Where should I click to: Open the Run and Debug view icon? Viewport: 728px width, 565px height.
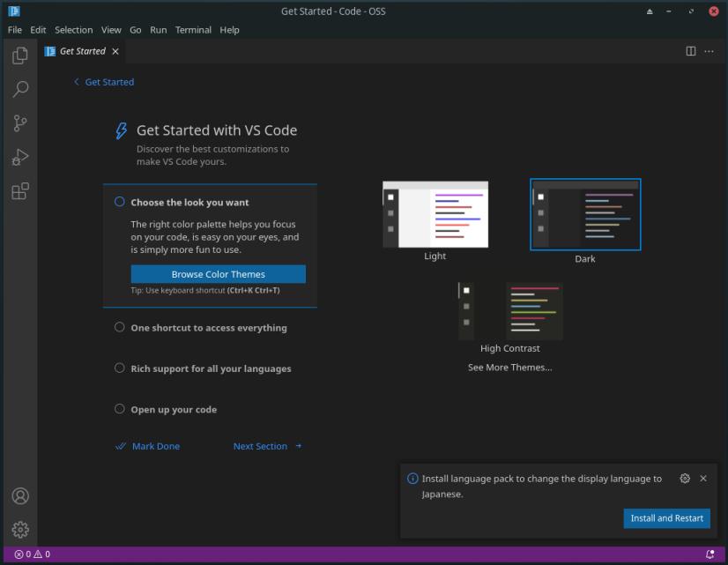tap(20, 157)
